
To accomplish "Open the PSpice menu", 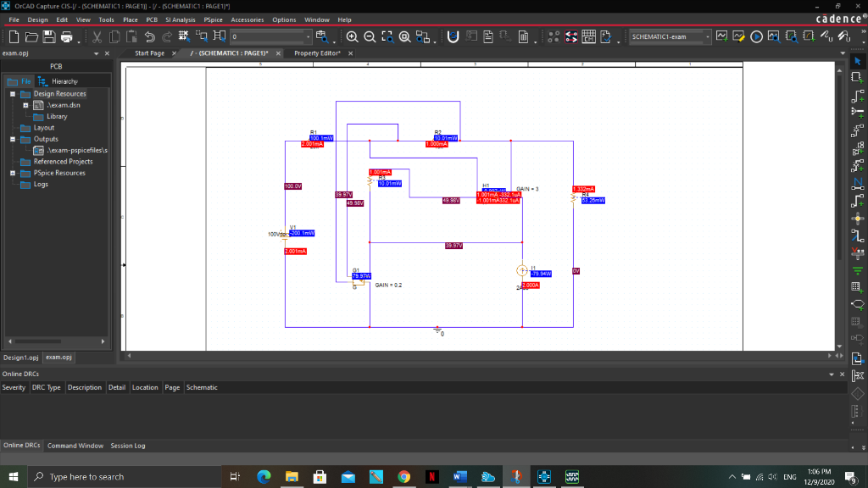I will coord(213,19).
